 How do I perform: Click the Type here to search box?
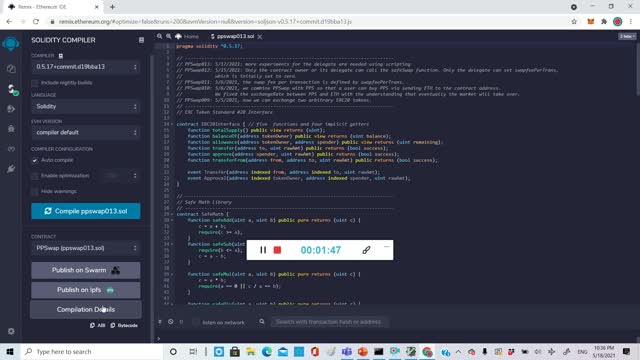point(92,351)
